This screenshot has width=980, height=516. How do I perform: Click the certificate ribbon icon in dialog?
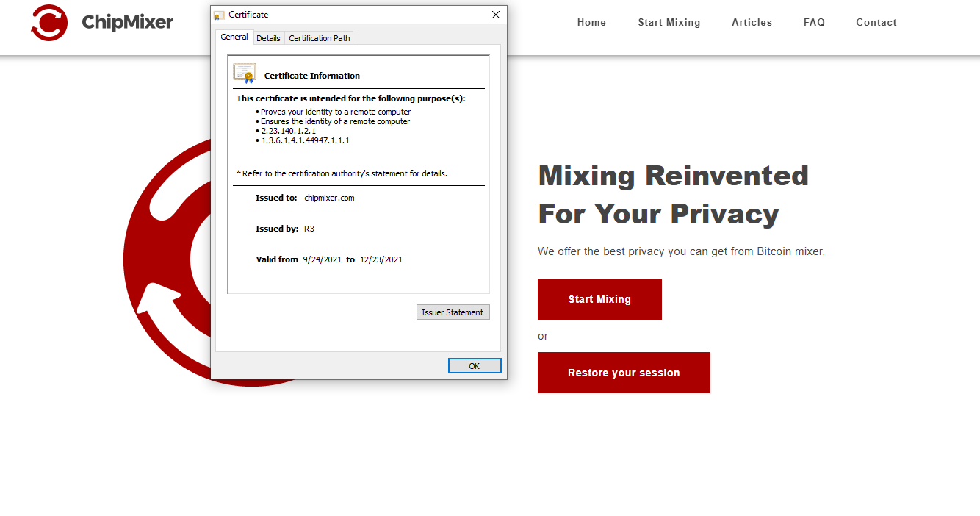coord(245,74)
